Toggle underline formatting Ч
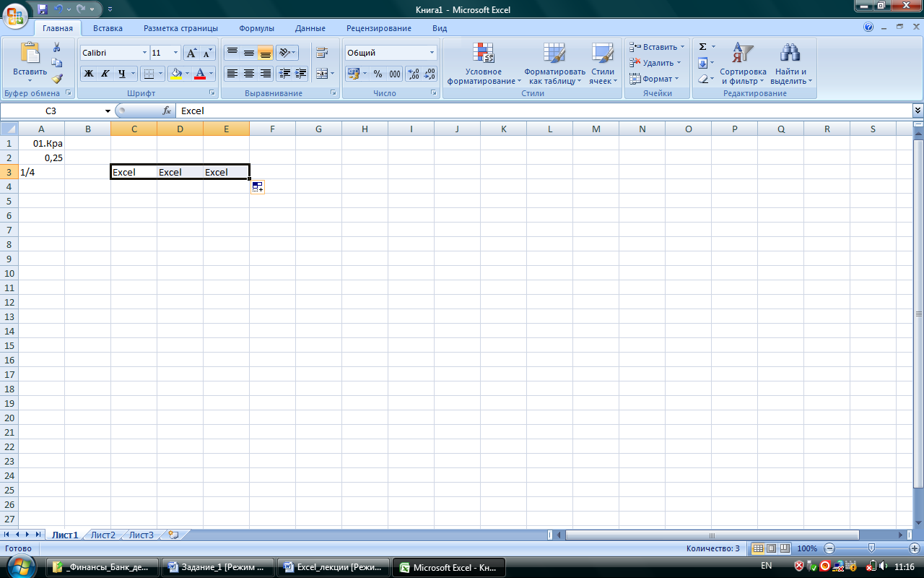 tap(122, 74)
